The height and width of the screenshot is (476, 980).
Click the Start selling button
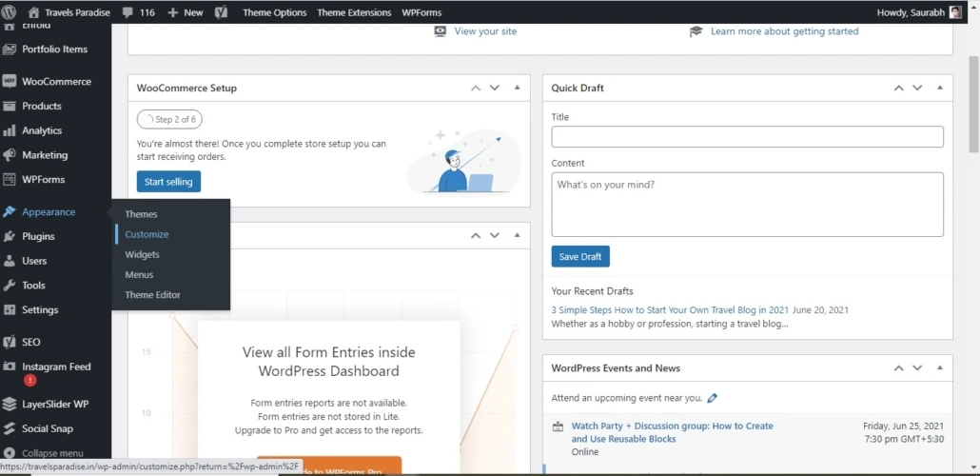point(168,182)
